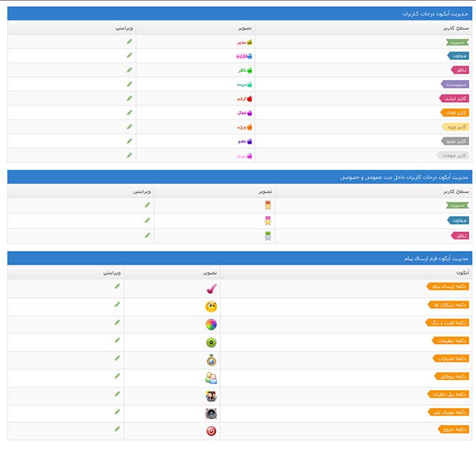The width and height of the screenshot is (476, 463).
Task: Click the yellow smiley emoticons icon
Action: coord(211,307)
